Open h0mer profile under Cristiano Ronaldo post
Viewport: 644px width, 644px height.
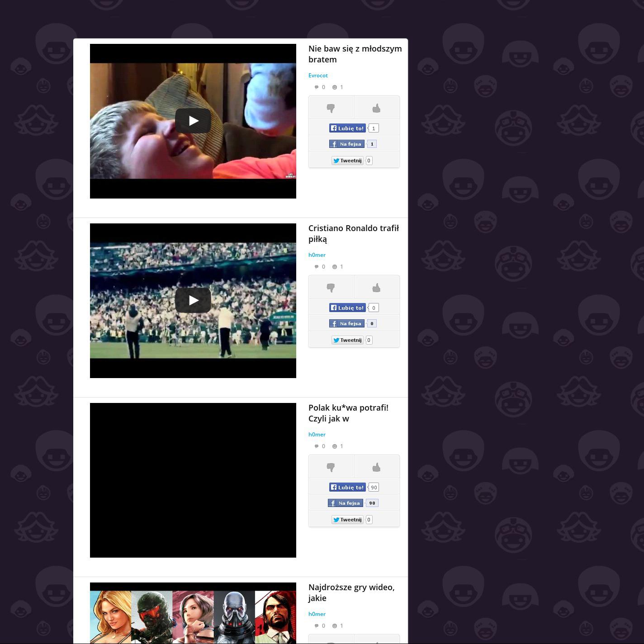coord(317,255)
